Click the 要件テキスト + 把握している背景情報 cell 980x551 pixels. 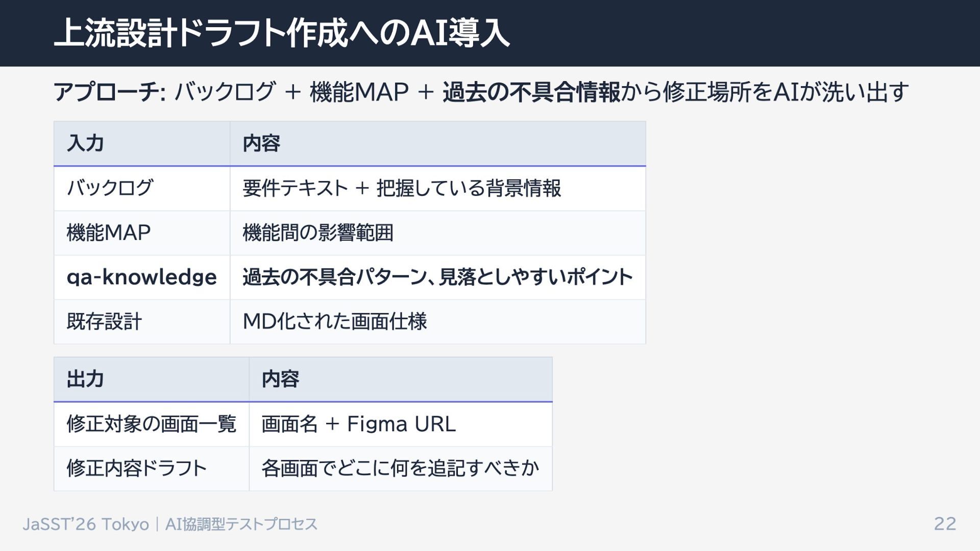pos(402,188)
